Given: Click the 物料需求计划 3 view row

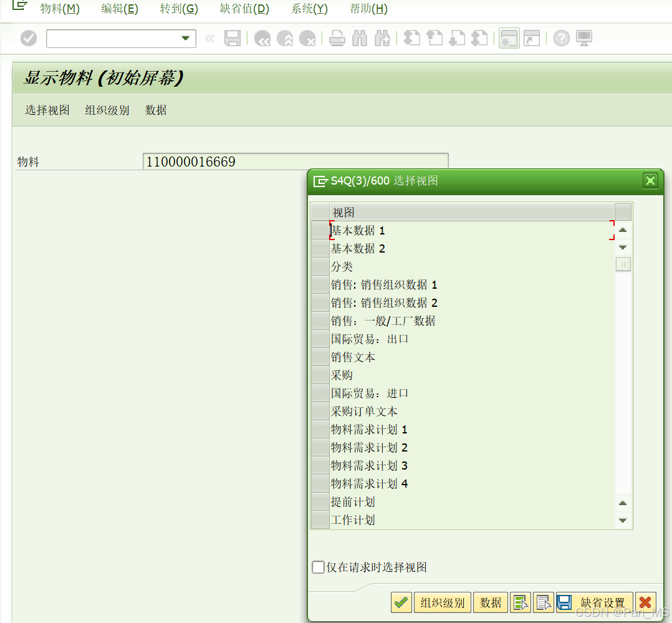Looking at the screenshot, I should coord(471,466).
